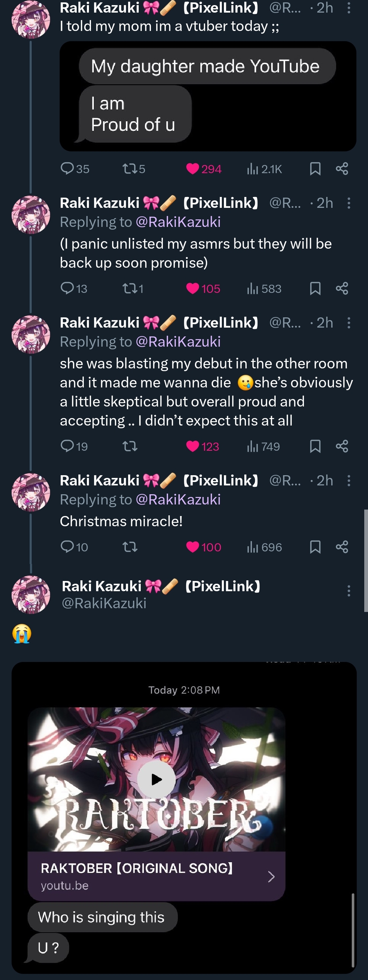The width and height of the screenshot is (368, 980).
Task: Open the "My daughter made YouTube" screenshot
Action: pyautogui.click(x=208, y=96)
